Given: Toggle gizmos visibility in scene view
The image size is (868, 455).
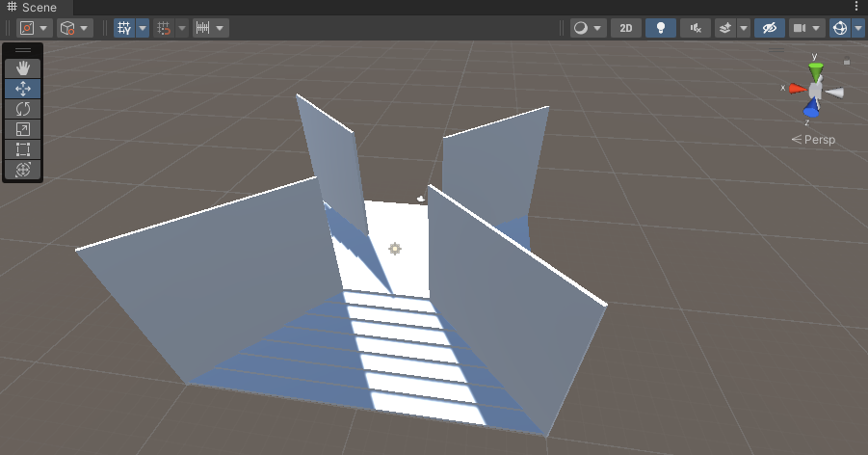Looking at the screenshot, I should point(840,28).
